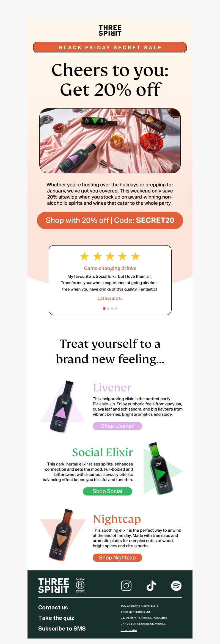This screenshot has height=644, width=220.
Task: Open the Take the quiz link
Action: (56, 618)
